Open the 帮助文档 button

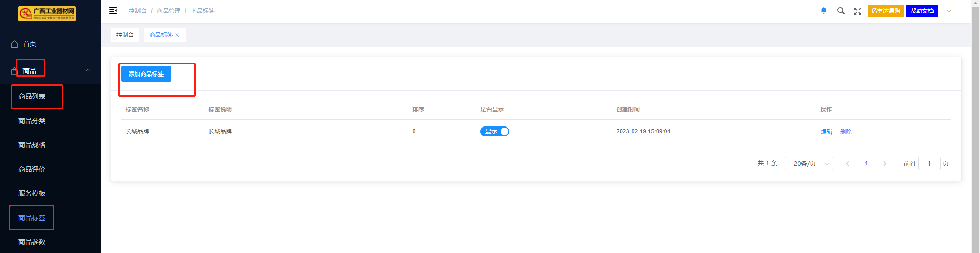[x=922, y=11]
